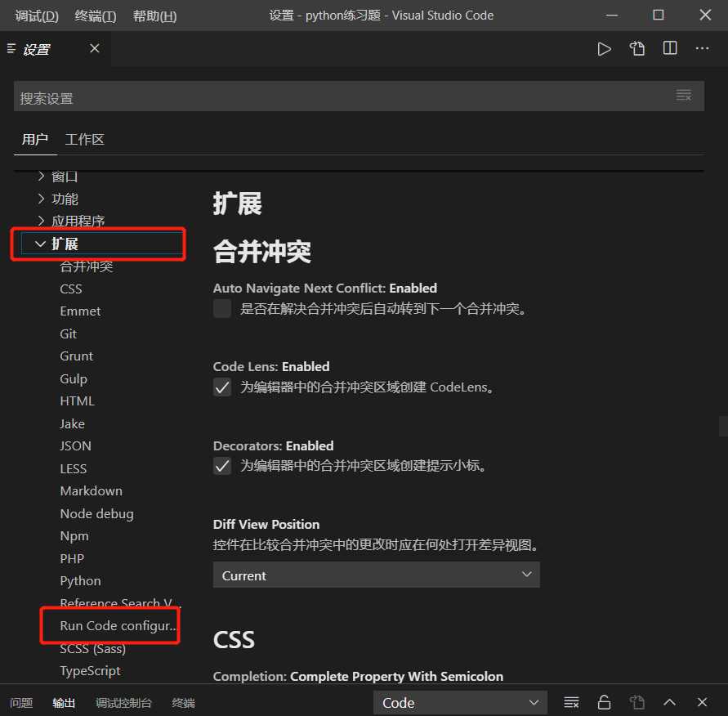
Task: Switch to 问题 panel tab
Action: pyautogui.click(x=21, y=703)
